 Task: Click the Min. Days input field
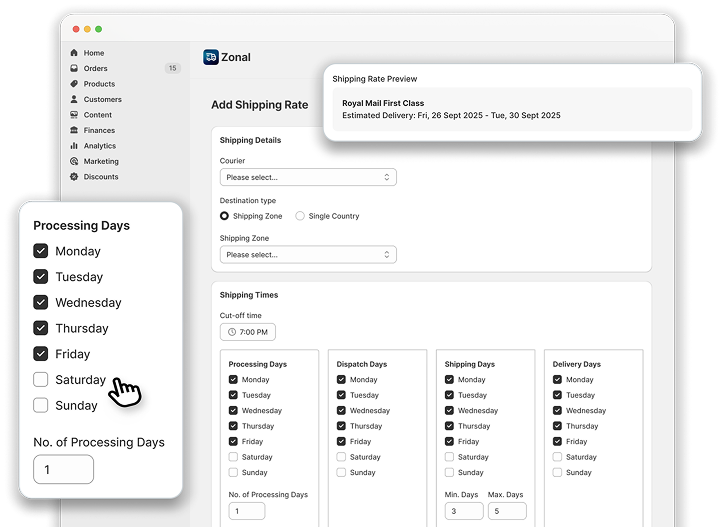(x=464, y=511)
